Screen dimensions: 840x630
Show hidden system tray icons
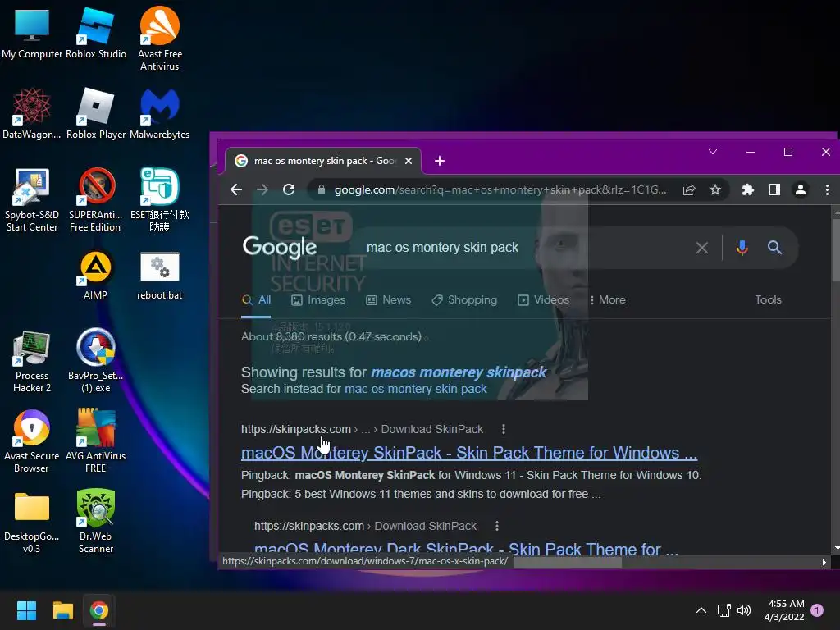(701, 610)
